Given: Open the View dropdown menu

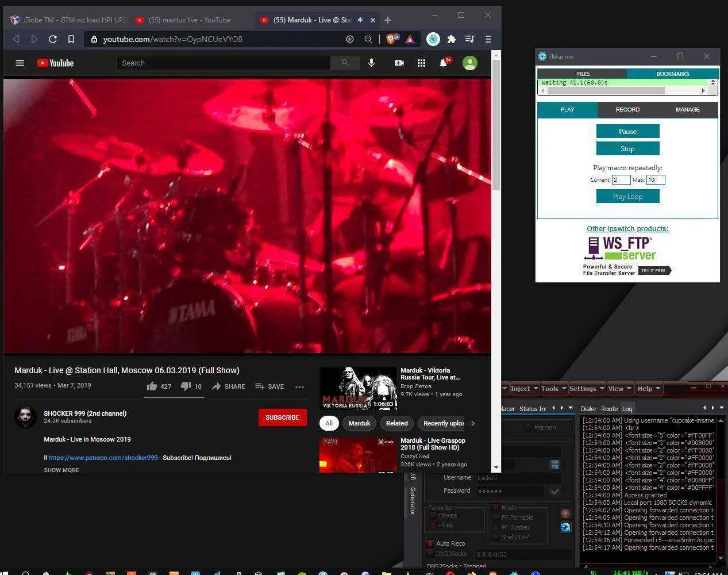Looking at the screenshot, I should pyautogui.click(x=619, y=389).
